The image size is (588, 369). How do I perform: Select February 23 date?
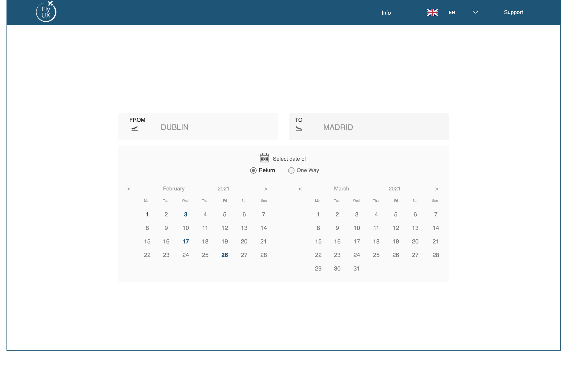tap(166, 255)
